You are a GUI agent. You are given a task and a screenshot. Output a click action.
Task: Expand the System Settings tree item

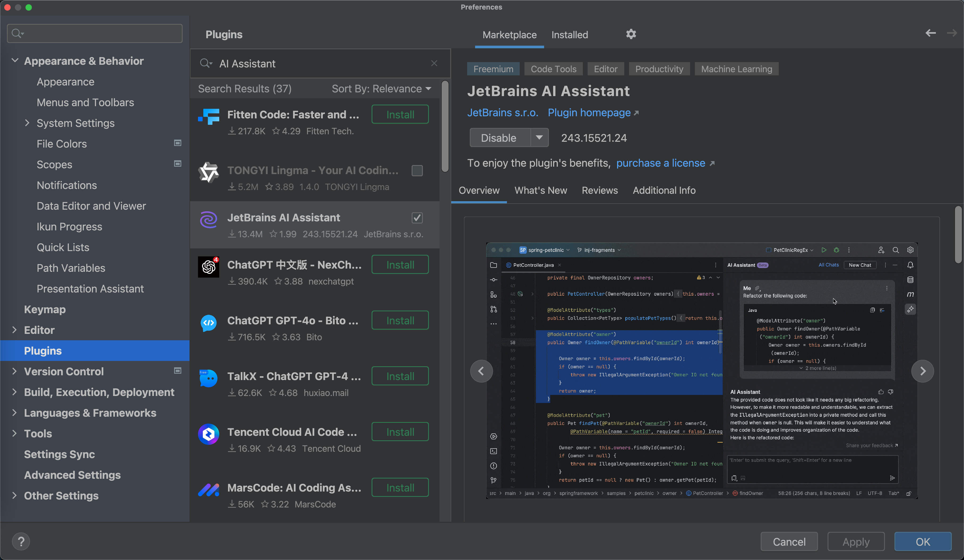[26, 123]
